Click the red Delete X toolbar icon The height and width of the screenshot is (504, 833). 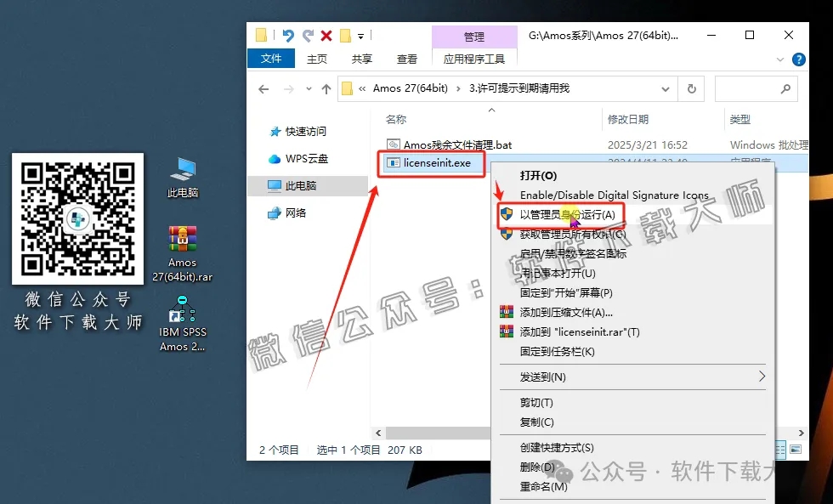click(x=326, y=35)
